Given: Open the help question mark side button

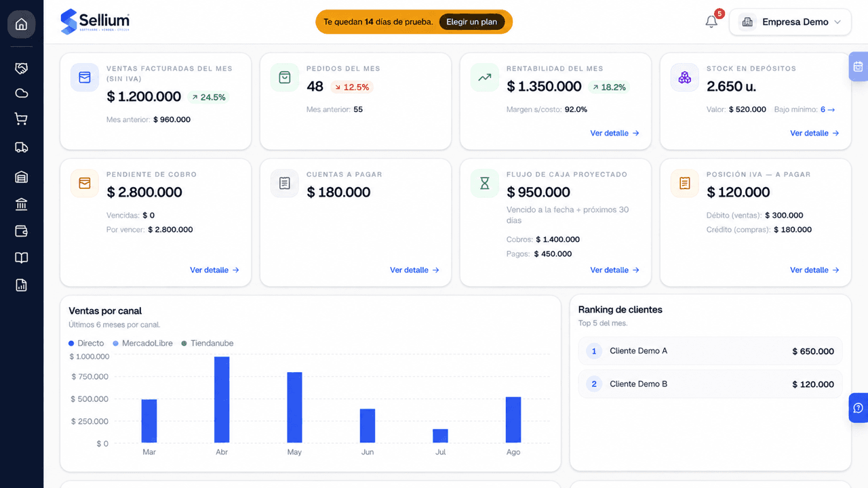Looking at the screenshot, I should point(859,408).
